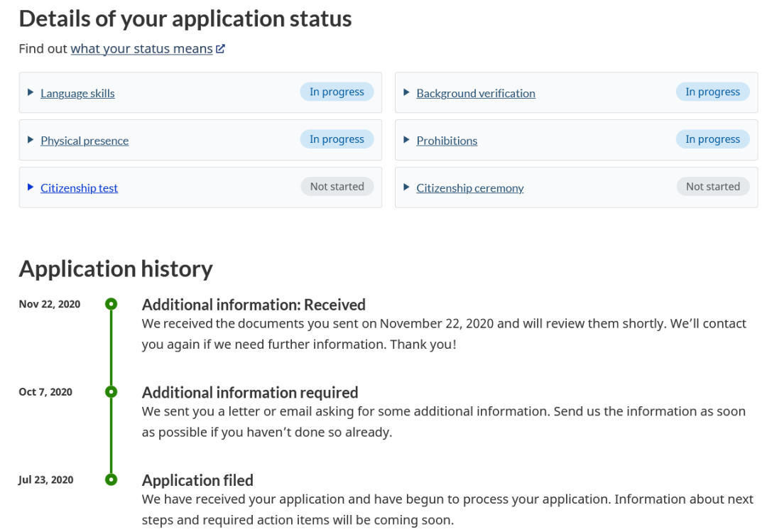Click the Language skills In progress badge
Viewport: 767px width, 532px height.
[337, 92]
